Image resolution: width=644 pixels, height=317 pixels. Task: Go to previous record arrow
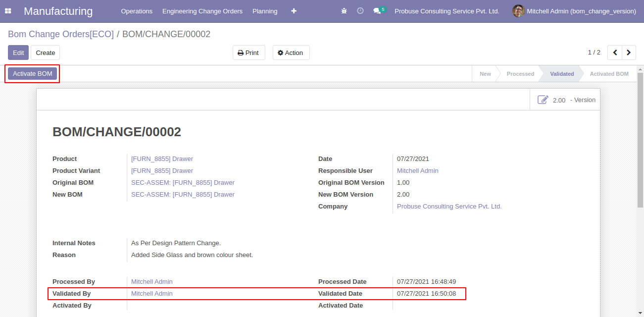tap(615, 53)
